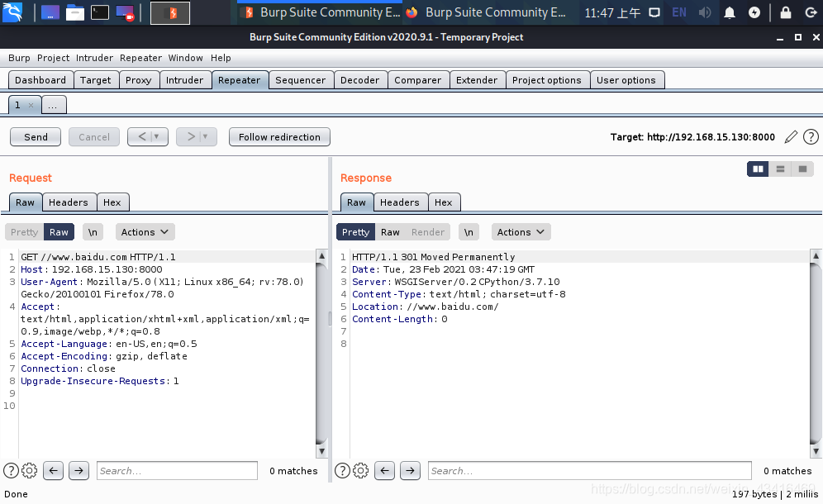Select the Burp Suite workspace thumbnail
This screenshot has width=823, height=504.
point(170,13)
